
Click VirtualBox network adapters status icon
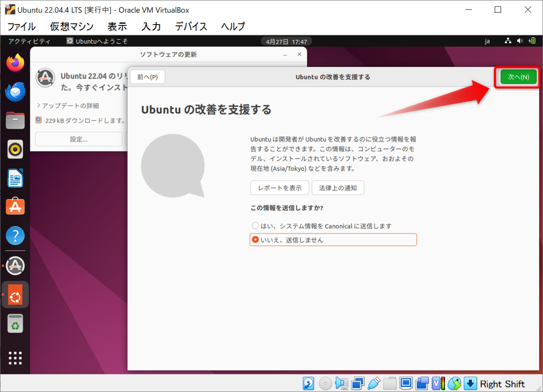tap(358, 384)
